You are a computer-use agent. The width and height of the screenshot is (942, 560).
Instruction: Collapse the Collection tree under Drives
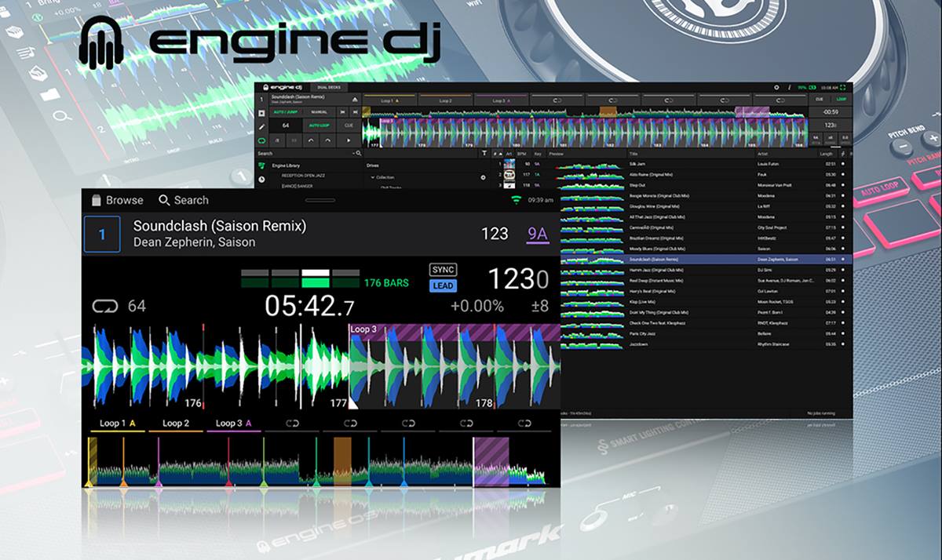click(x=372, y=177)
